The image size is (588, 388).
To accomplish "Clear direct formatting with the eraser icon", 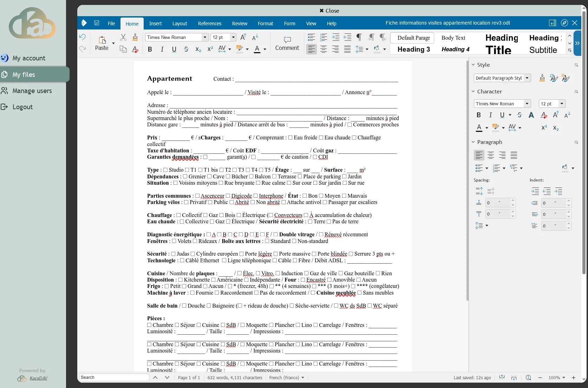I will tap(135, 50).
